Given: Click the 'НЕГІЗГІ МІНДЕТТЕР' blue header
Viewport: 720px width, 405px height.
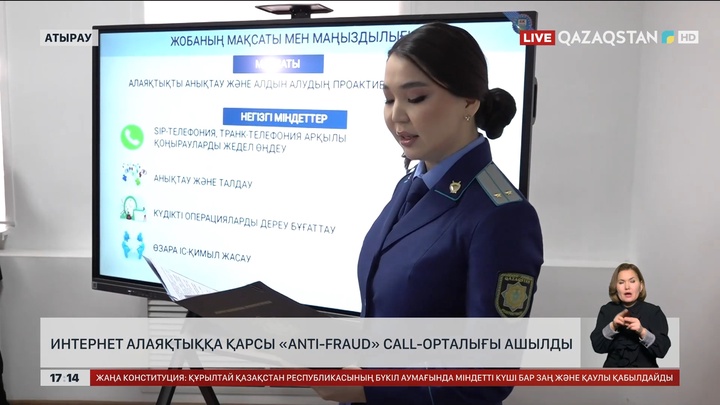Looking at the screenshot, I should pos(285,118).
